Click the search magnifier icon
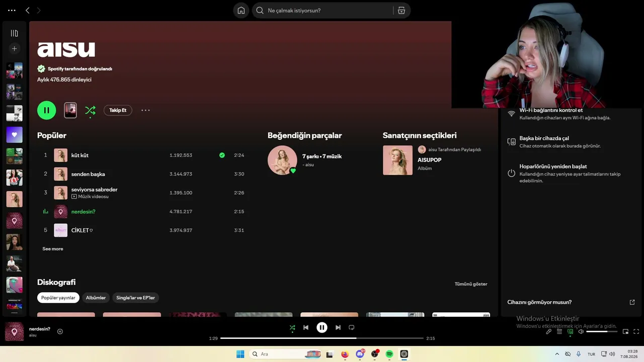This screenshot has height=362, width=644. tap(260, 11)
